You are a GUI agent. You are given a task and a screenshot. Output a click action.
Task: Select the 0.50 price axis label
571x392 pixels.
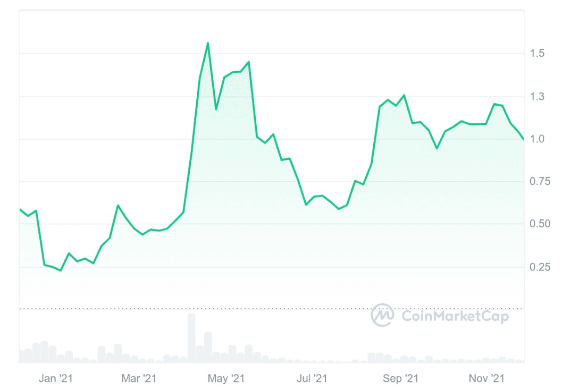(539, 224)
